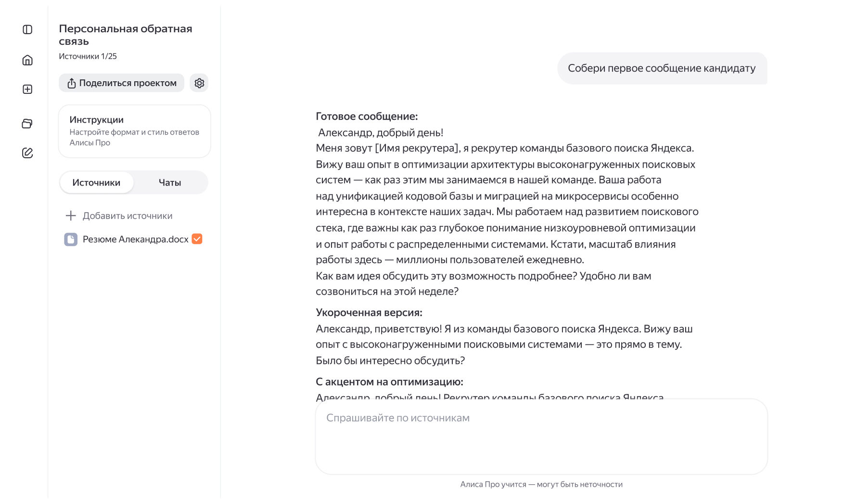Viewport: 868px width, 504px height.
Task: Click the Поделиться проектом button
Action: coord(121,83)
